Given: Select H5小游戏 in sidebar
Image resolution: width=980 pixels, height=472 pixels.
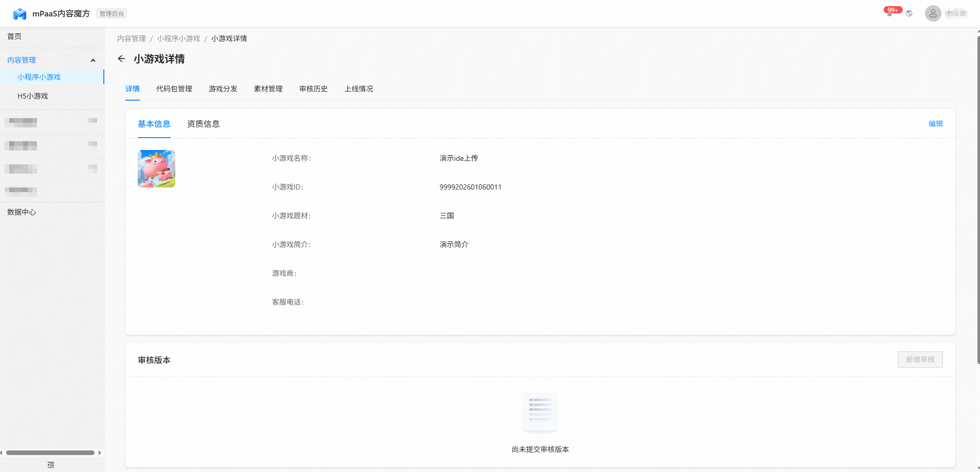Looking at the screenshot, I should click(x=32, y=96).
